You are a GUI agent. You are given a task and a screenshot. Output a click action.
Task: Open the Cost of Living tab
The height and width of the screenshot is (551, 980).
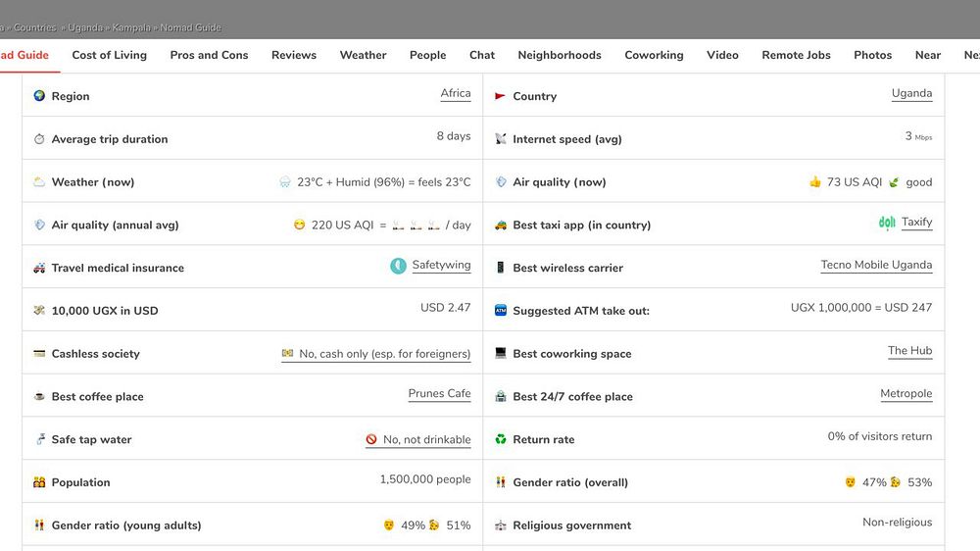pos(110,55)
